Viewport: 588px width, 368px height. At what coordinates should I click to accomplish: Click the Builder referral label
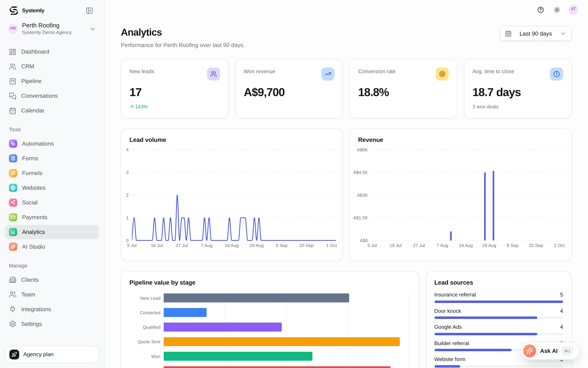pyautogui.click(x=451, y=343)
